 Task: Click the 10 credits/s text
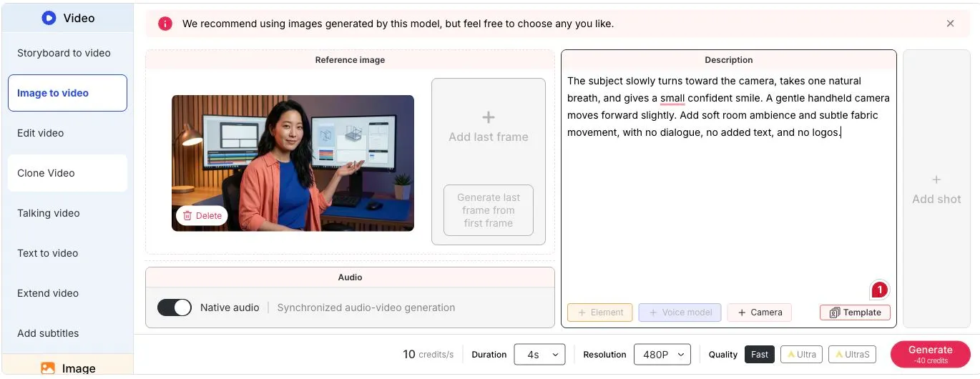[x=428, y=354]
